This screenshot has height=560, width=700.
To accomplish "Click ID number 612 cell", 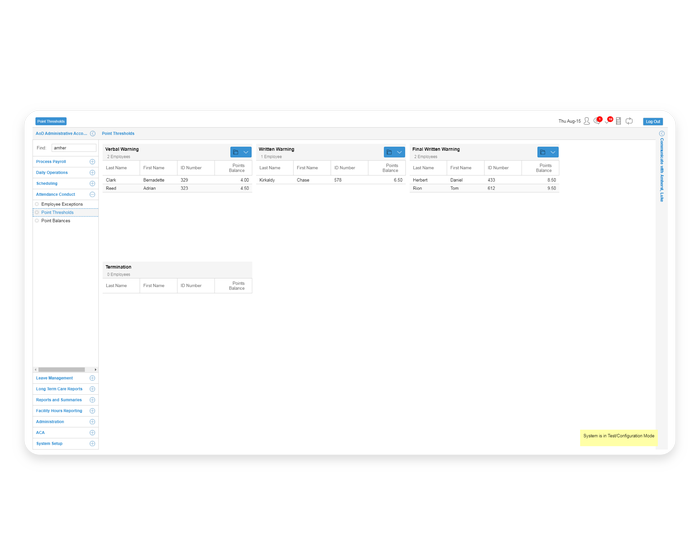I will pos(491,188).
